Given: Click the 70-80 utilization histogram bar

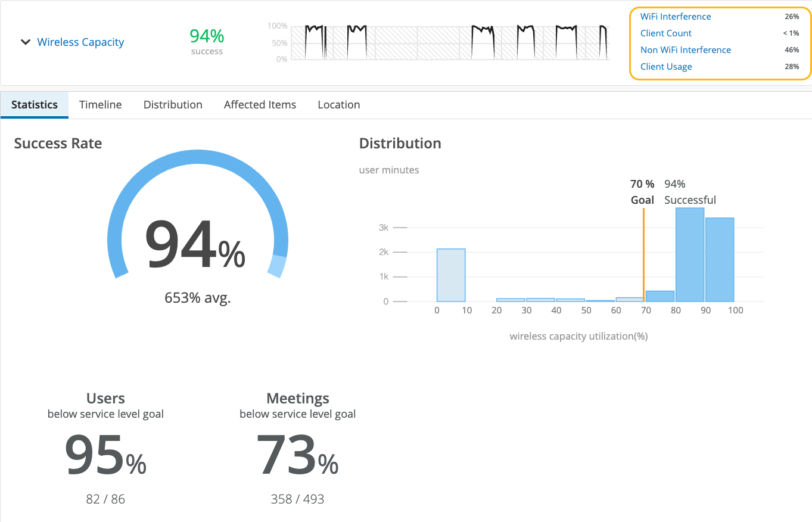Looking at the screenshot, I should (660, 296).
